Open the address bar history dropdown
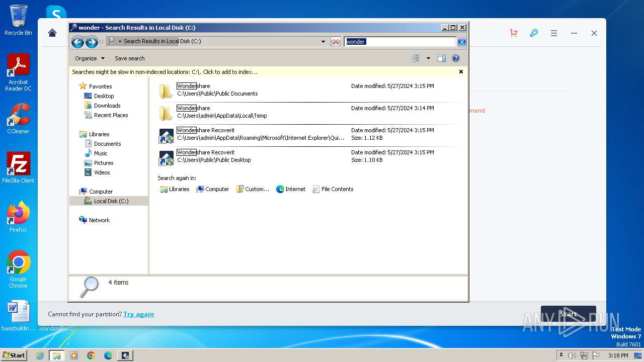Image resolution: width=644 pixels, height=362 pixels. click(x=323, y=42)
